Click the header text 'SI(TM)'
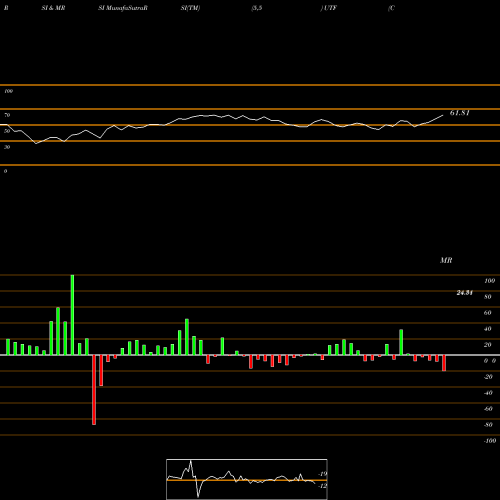 click(x=190, y=8)
